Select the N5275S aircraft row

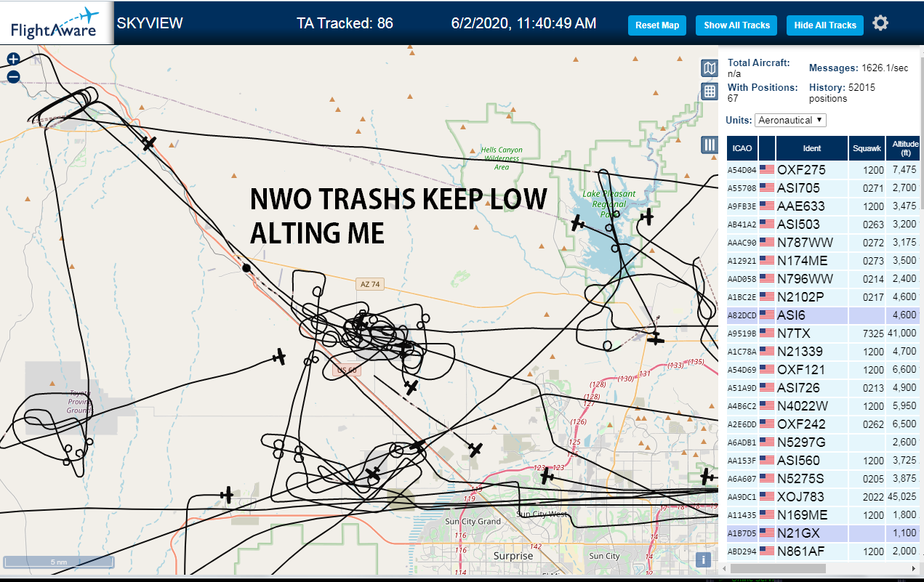pyautogui.click(x=824, y=479)
